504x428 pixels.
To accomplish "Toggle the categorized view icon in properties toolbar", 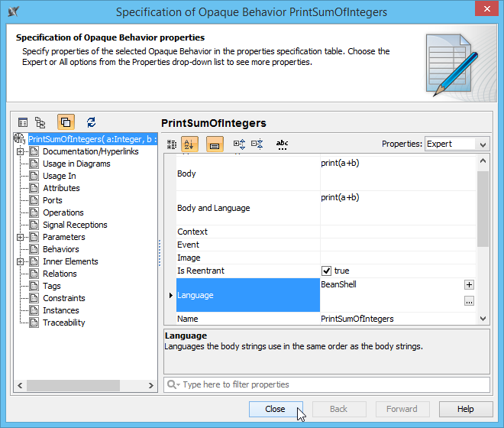I will [x=172, y=144].
